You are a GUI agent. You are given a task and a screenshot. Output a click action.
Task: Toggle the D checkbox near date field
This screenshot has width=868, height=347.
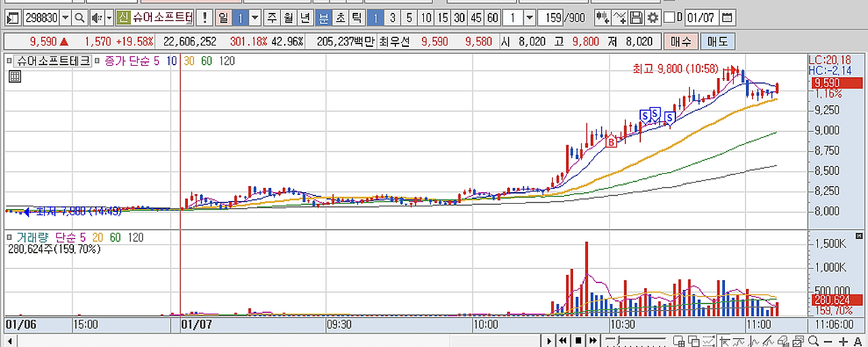[669, 18]
